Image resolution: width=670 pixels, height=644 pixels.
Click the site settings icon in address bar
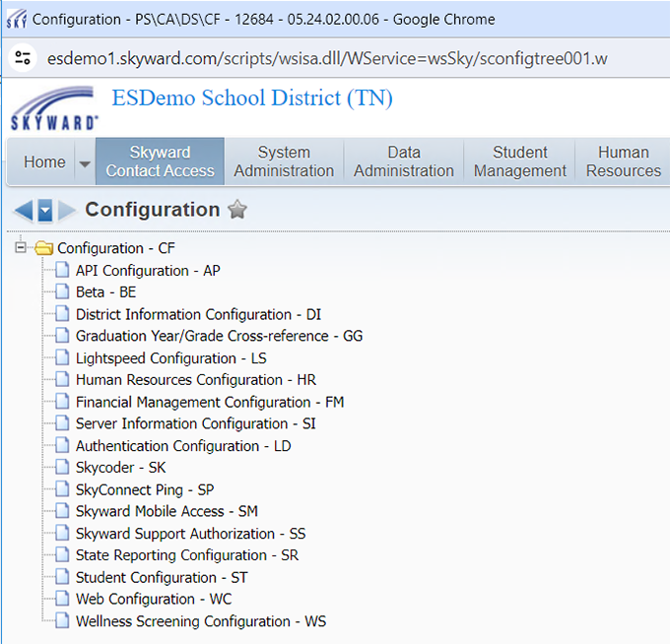(23, 58)
